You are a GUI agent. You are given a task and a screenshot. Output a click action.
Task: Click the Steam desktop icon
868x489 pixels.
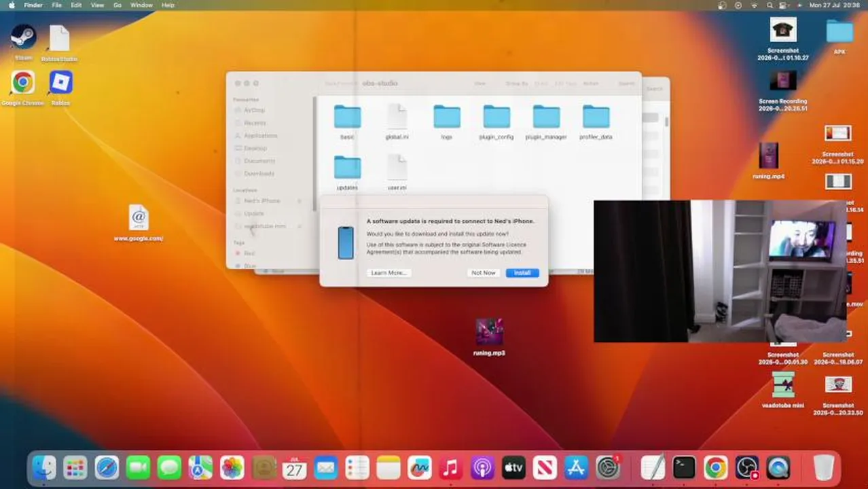23,37
